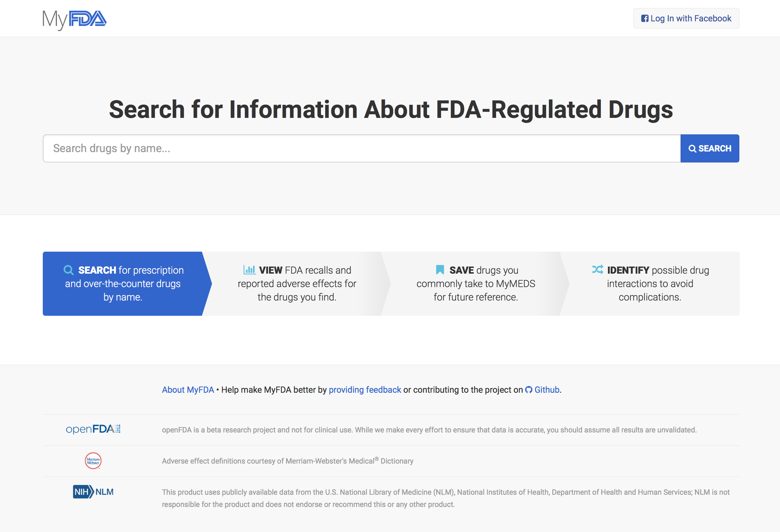
Task: Select the IDENTIFY possible drug interactions step
Action: pos(650,283)
